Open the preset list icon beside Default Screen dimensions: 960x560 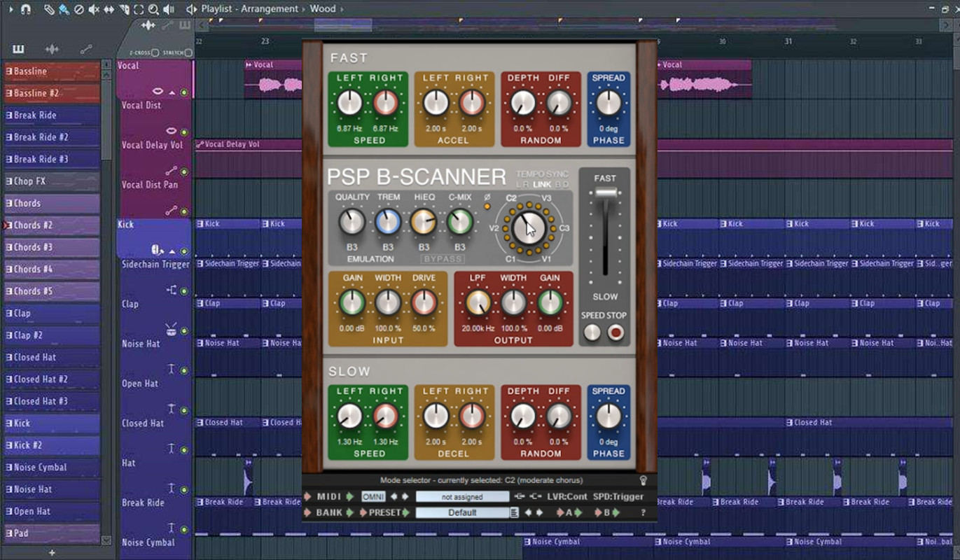[515, 512]
